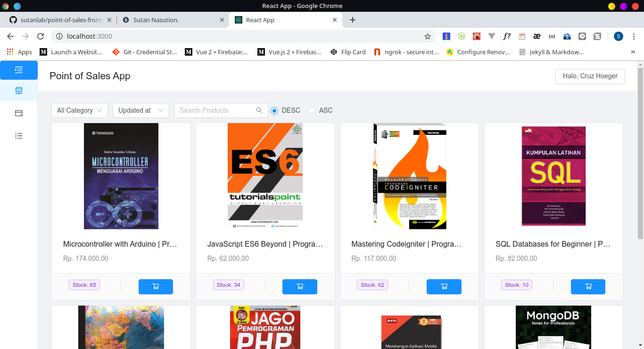644x349 pixels.
Task: Go back in browser history
Action: click(x=10, y=36)
